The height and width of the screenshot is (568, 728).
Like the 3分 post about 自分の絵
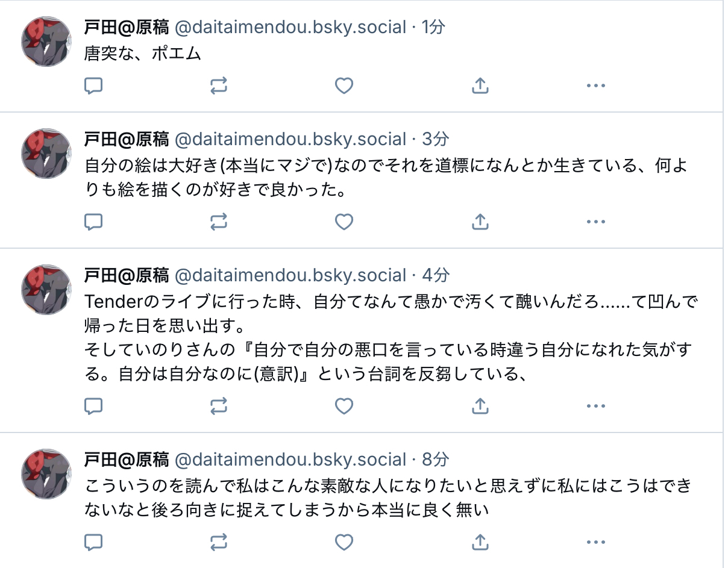344,222
